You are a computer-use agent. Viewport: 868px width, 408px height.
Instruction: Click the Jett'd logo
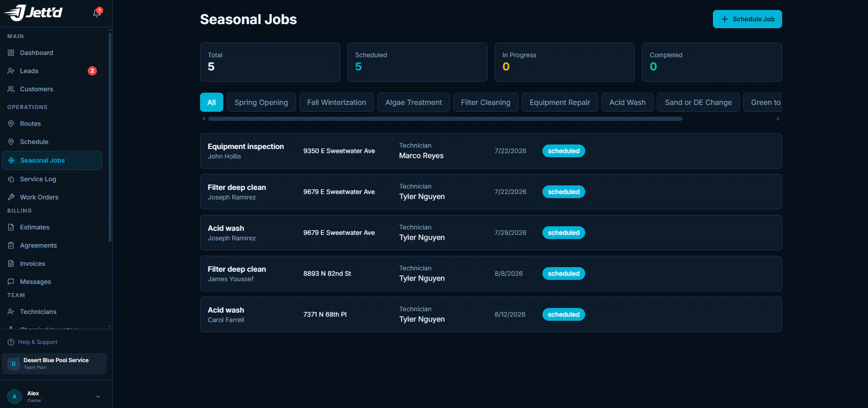tap(33, 13)
